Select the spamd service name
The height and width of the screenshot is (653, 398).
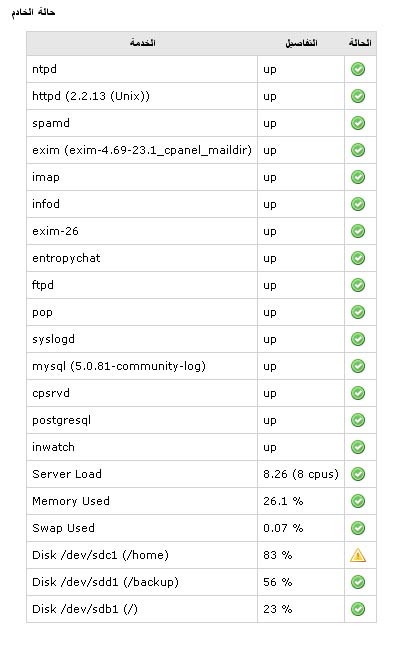point(51,123)
